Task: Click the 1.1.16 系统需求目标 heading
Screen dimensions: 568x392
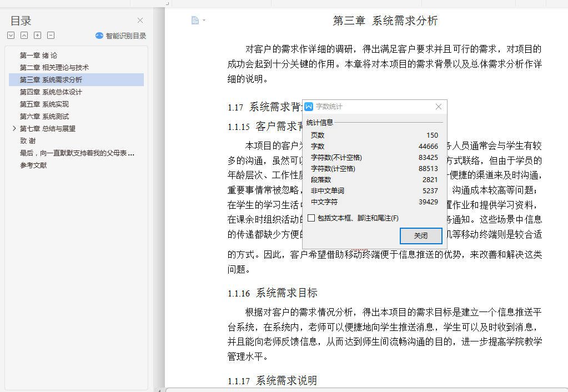Action: point(273,293)
